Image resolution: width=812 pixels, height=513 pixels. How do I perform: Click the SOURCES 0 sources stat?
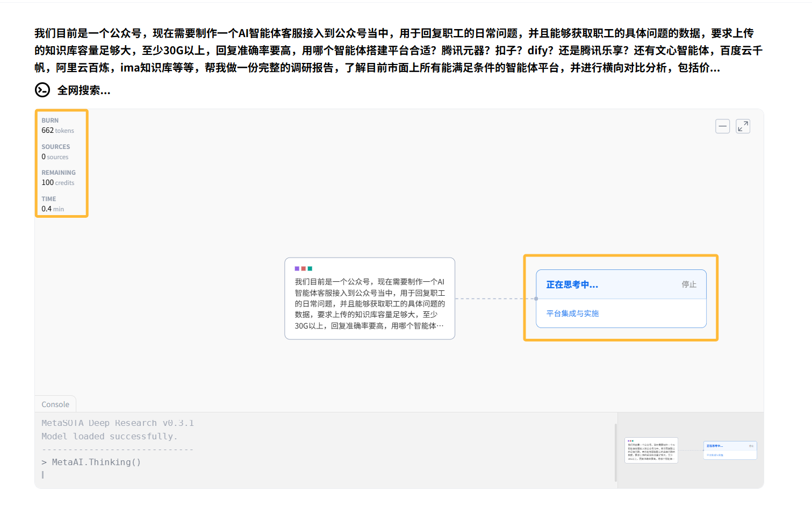click(55, 152)
